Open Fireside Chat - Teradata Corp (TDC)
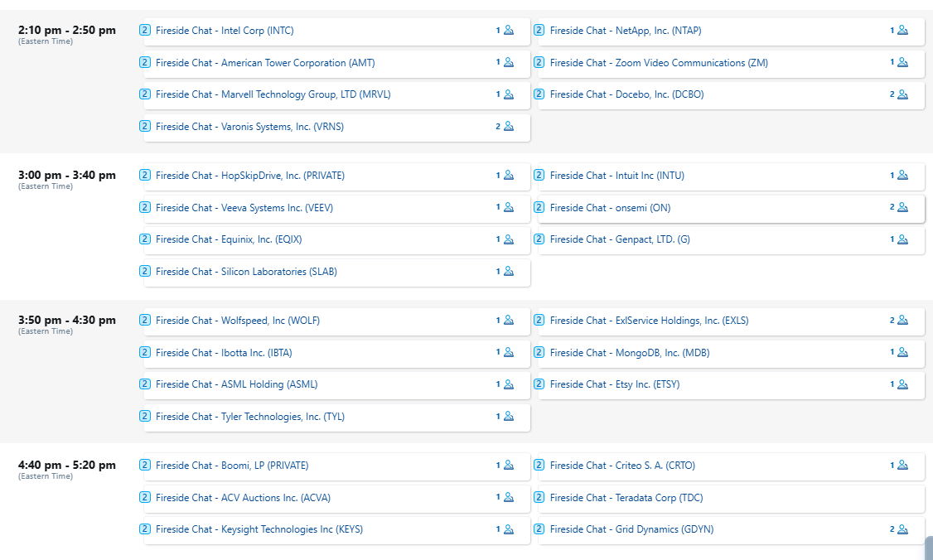The height and width of the screenshot is (560, 933). 626,498
